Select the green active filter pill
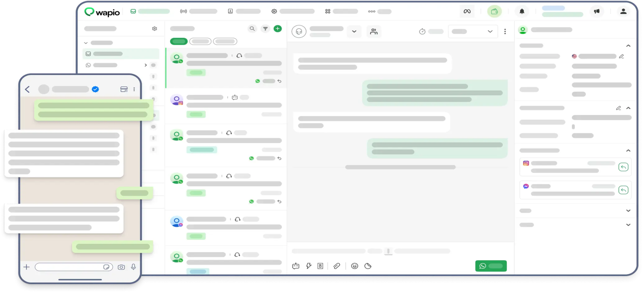 point(179,42)
